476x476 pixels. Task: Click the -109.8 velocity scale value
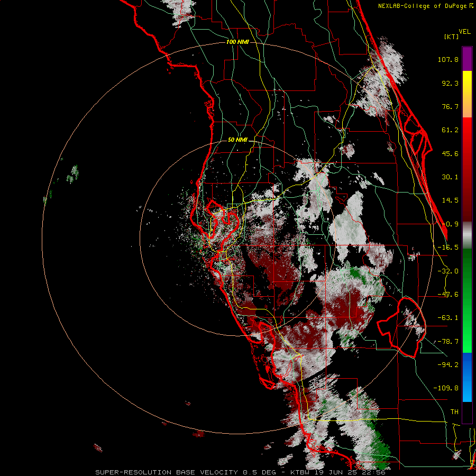pos(446,388)
